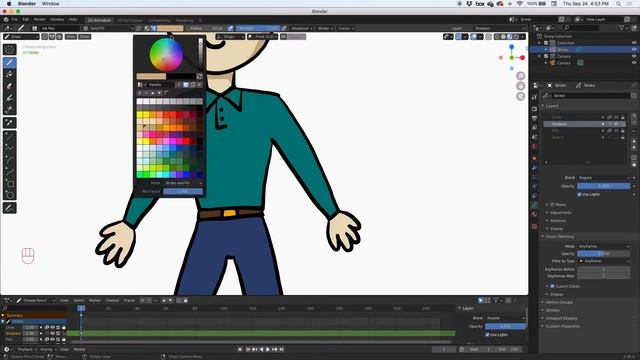Click the zoom magnifier viewport gizmo
640x360 pixels.
[520, 76]
